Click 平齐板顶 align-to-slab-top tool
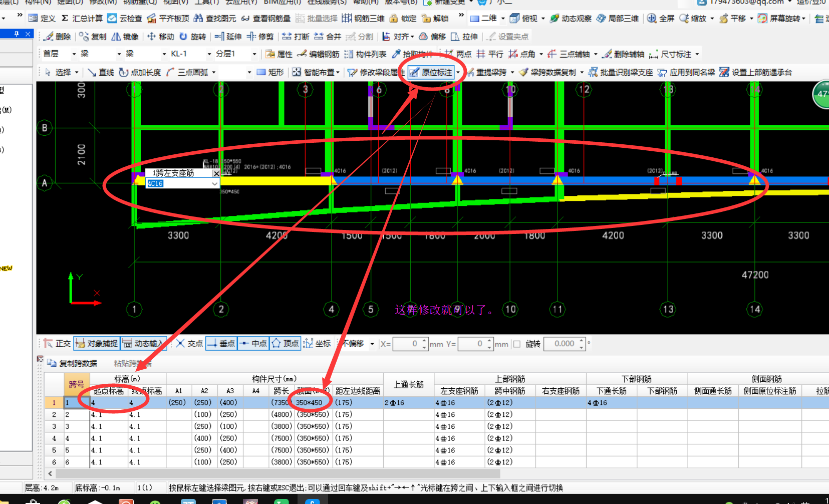 point(168,19)
